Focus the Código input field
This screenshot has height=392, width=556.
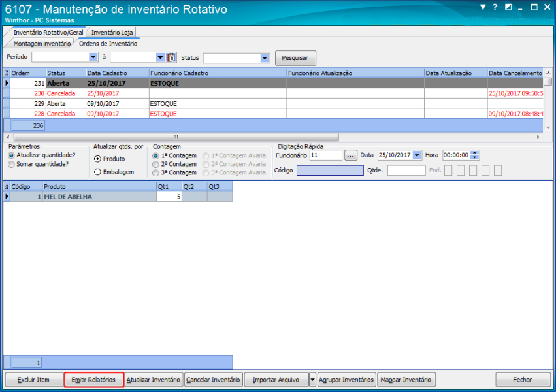click(330, 171)
